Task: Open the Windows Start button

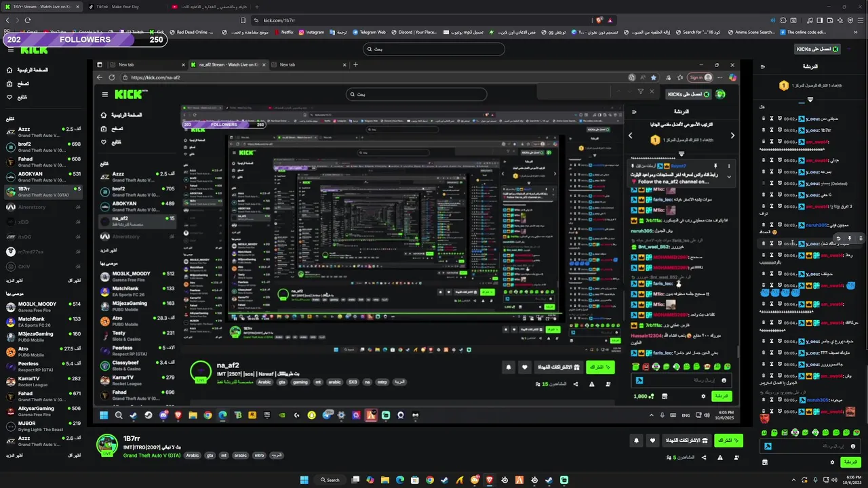Action: [x=304, y=480]
